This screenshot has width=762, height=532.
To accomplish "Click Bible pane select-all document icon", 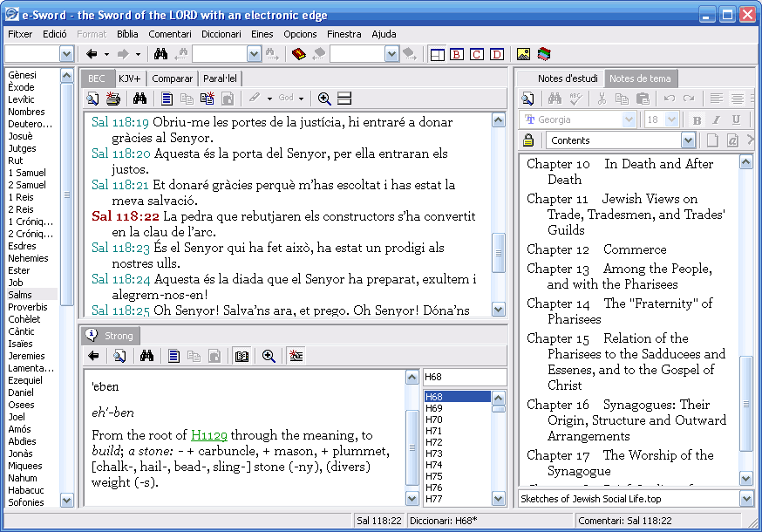I will click(x=167, y=99).
